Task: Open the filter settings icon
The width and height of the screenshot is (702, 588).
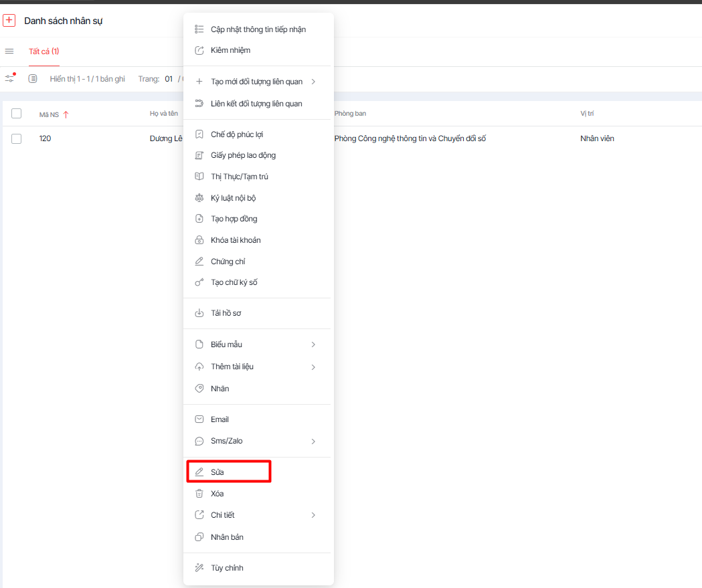Action: [9, 79]
